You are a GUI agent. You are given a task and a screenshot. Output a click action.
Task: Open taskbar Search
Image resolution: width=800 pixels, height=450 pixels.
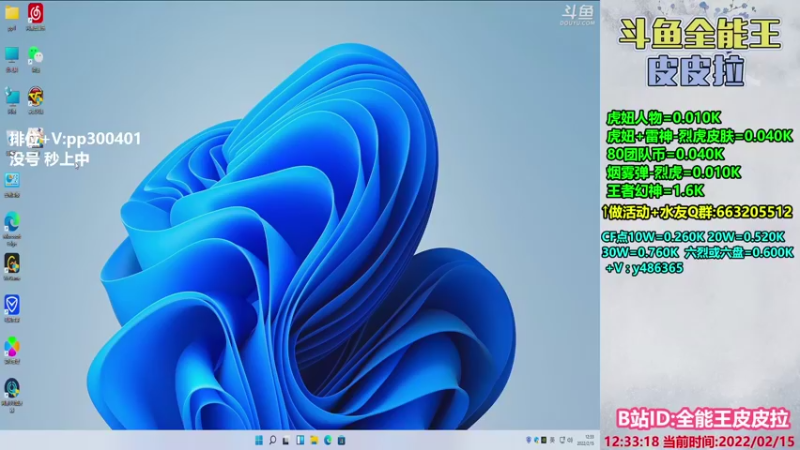pos(272,440)
